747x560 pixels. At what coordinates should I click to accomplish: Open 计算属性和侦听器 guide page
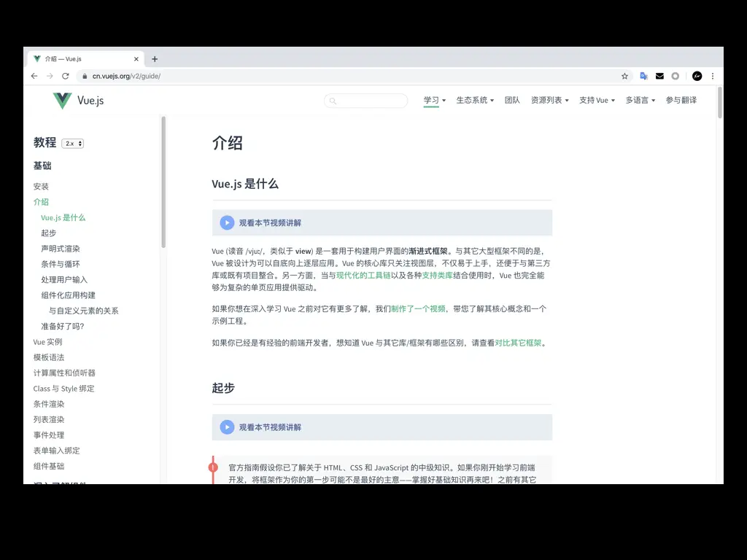point(64,373)
